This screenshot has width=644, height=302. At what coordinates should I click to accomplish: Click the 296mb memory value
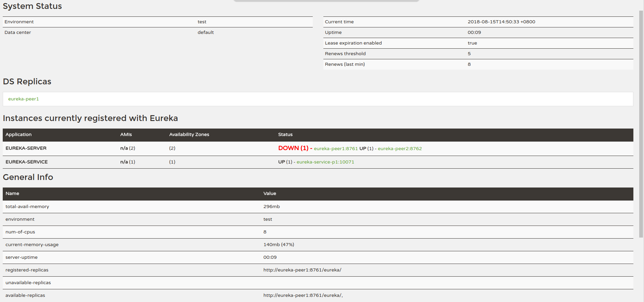[272, 206]
